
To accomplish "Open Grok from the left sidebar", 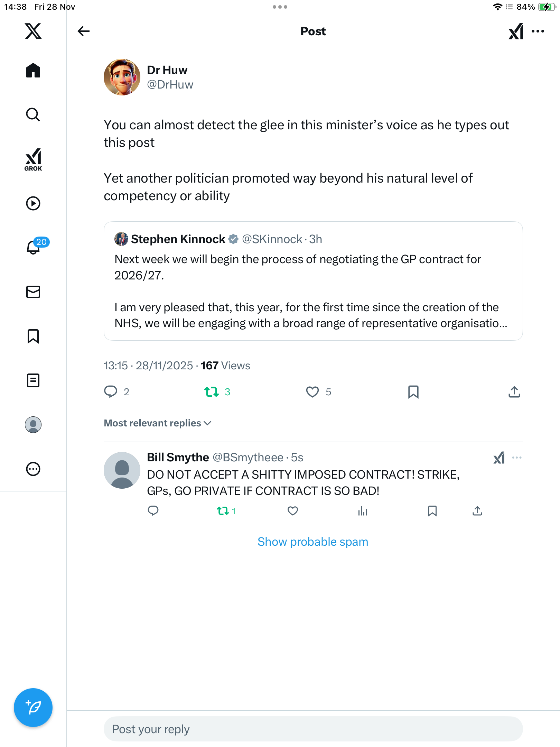I will click(x=33, y=160).
